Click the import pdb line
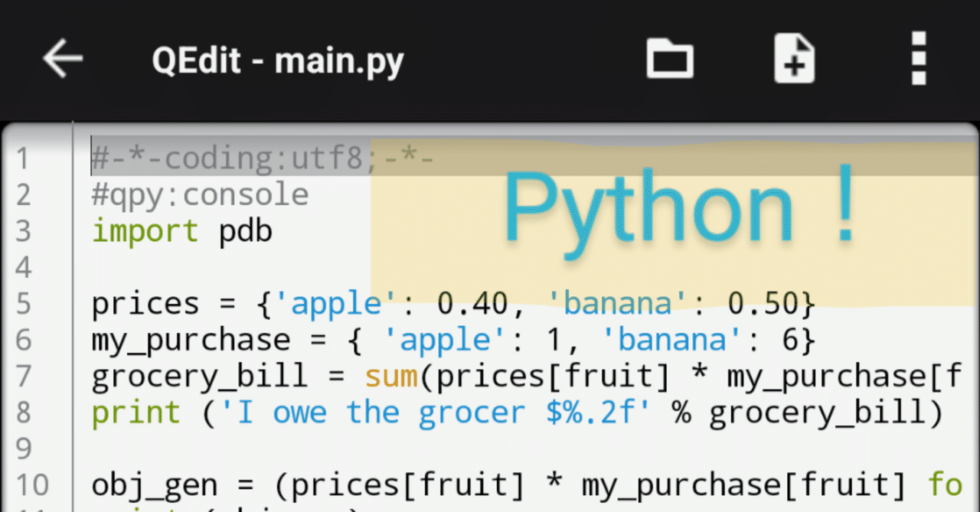Screen dimensions: 980x512 coord(181,231)
